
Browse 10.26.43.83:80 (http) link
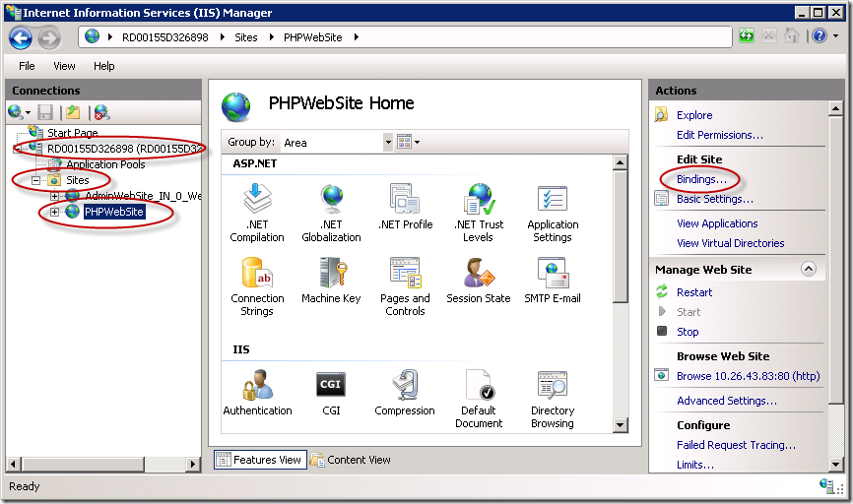(748, 376)
